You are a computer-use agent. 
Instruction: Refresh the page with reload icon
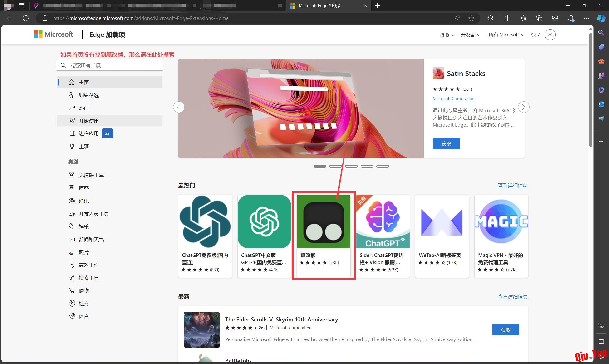click(x=26, y=18)
